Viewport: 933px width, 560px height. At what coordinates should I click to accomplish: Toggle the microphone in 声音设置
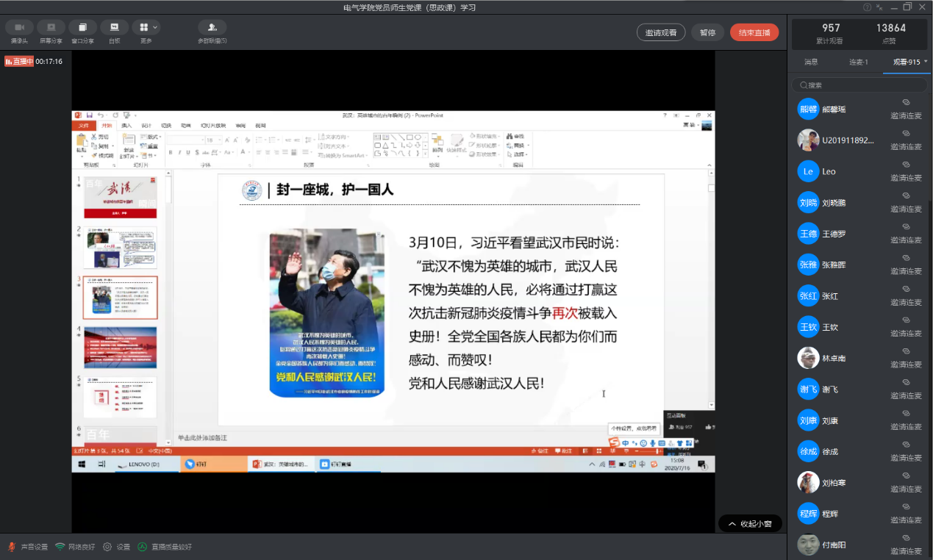(11, 547)
